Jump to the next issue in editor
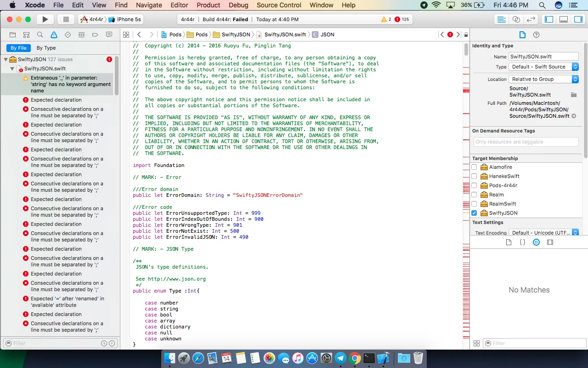The width and height of the screenshot is (588, 368). (x=458, y=34)
